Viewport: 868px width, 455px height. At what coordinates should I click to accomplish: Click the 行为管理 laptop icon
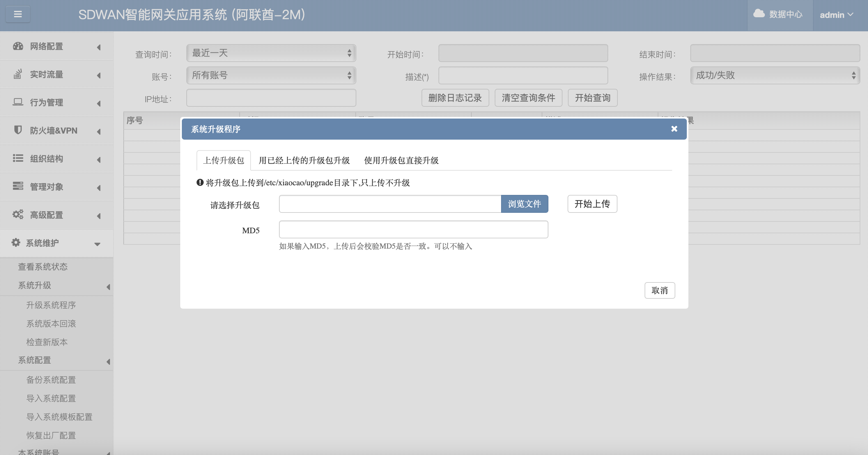coord(18,102)
